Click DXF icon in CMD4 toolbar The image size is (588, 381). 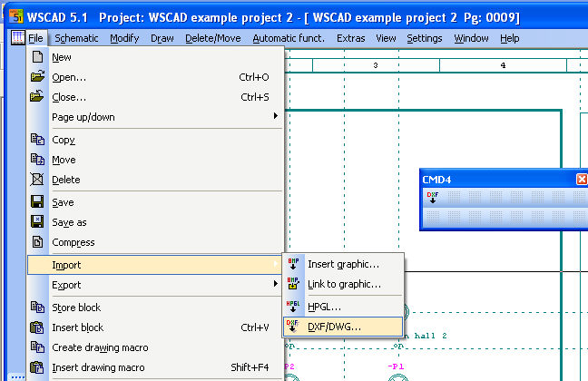point(432,197)
